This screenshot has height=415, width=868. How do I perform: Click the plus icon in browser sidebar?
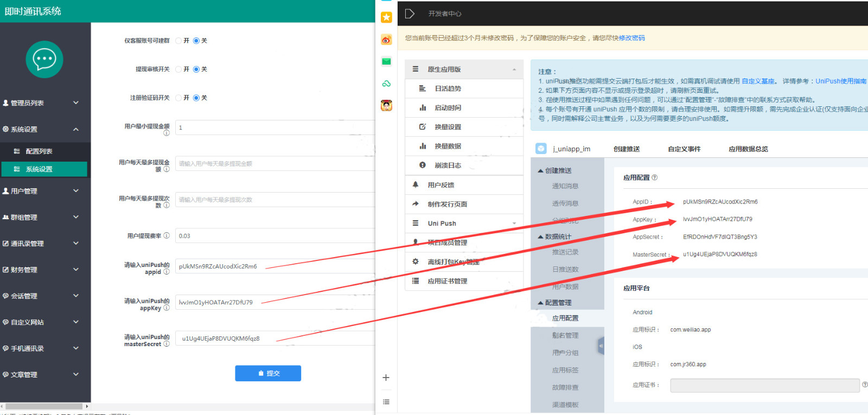[386, 378]
